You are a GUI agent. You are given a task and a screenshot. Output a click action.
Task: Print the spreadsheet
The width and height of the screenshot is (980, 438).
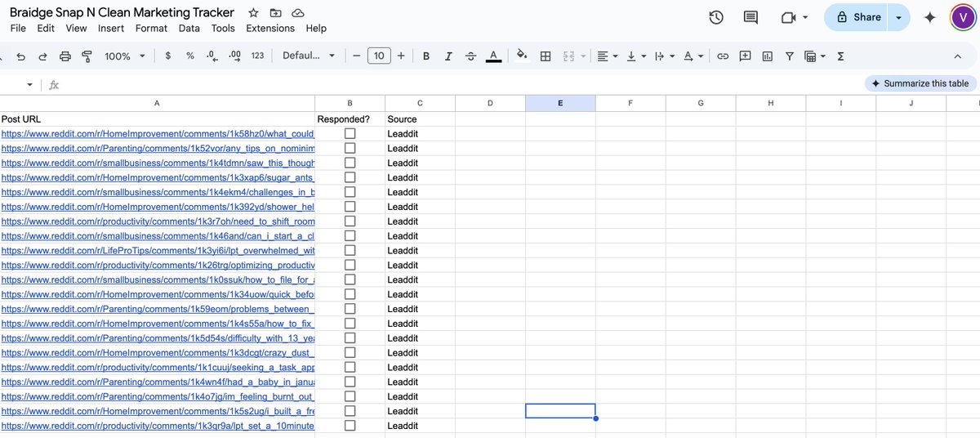coord(65,56)
